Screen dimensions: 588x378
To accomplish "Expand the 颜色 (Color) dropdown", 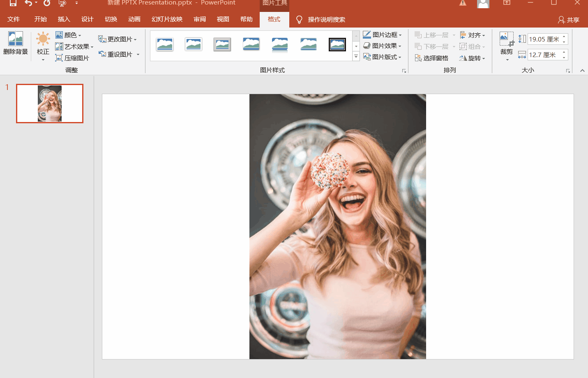I will (x=69, y=35).
